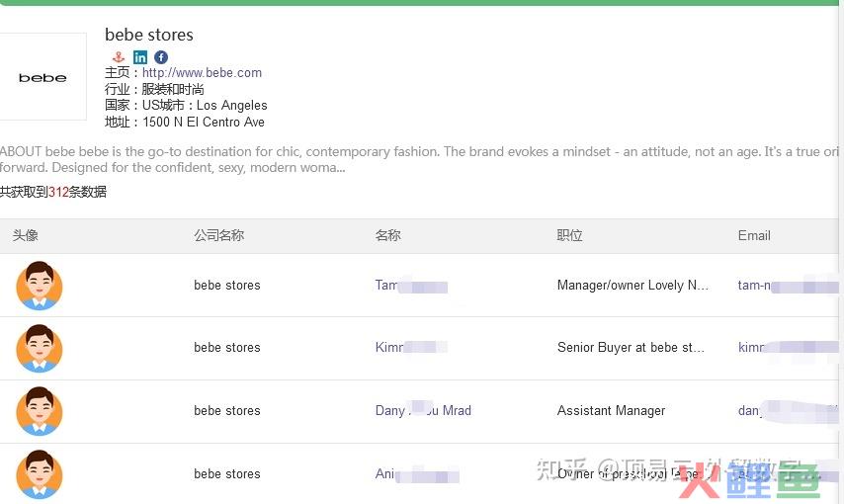Select 'Manager/owner Lovely N...' position cell
This screenshot has height=504, width=844.
[633, 286]
